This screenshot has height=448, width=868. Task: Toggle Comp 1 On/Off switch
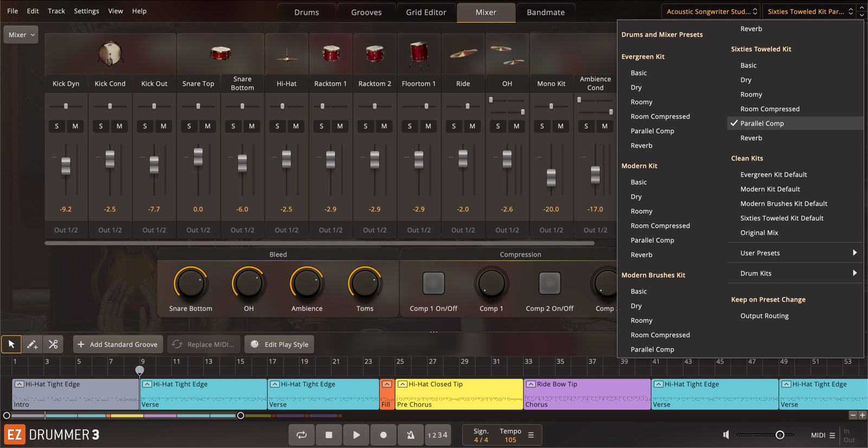(x=433, y=283)
